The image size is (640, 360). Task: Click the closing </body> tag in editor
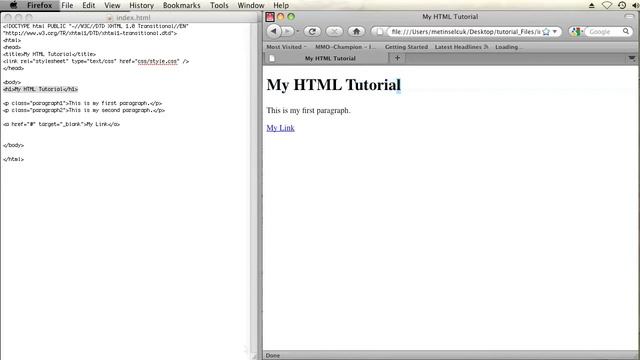click(x=13, y=145)
